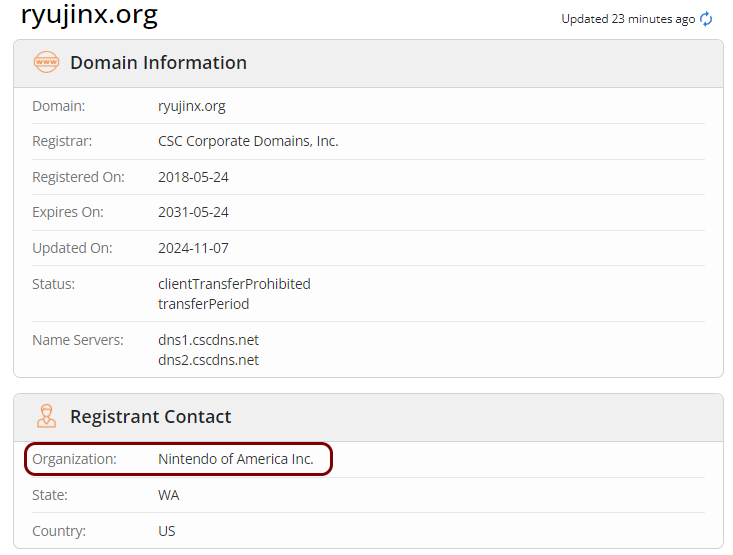Viewport: 733px width, 555px height.
Task: Click name server dns1.cscdns.net
Action: [208, 340]
